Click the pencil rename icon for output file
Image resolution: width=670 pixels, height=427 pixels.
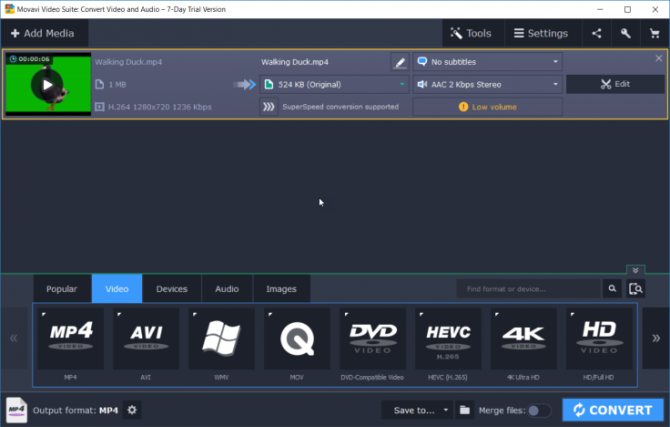(x=399, y=62)
